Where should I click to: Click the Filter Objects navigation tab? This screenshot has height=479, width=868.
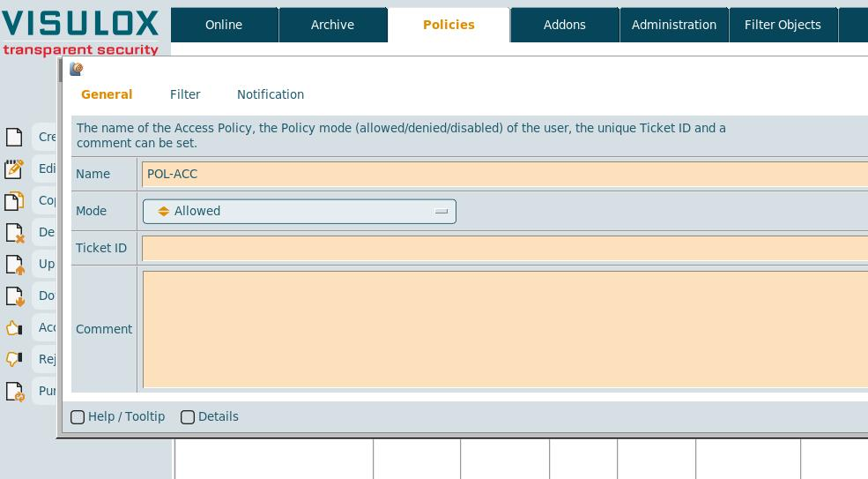click(x=783, y=25)
